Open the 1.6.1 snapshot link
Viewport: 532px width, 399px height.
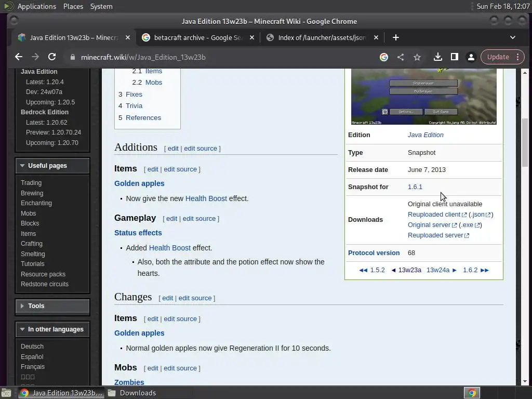click(415, 187)
